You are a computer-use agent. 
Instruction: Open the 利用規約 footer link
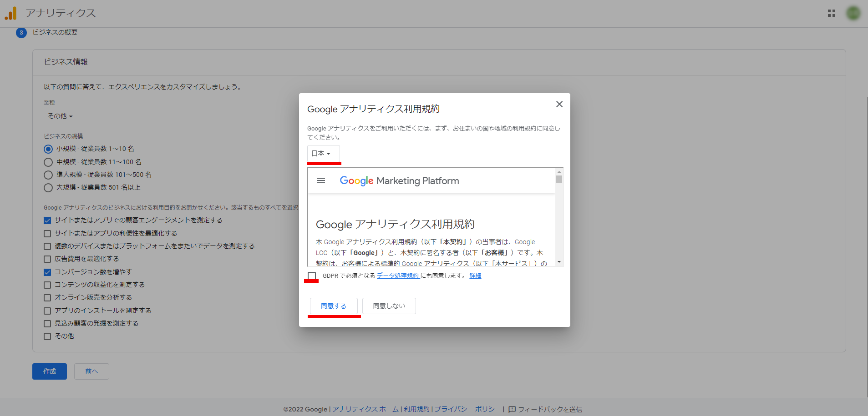point(416,409)
